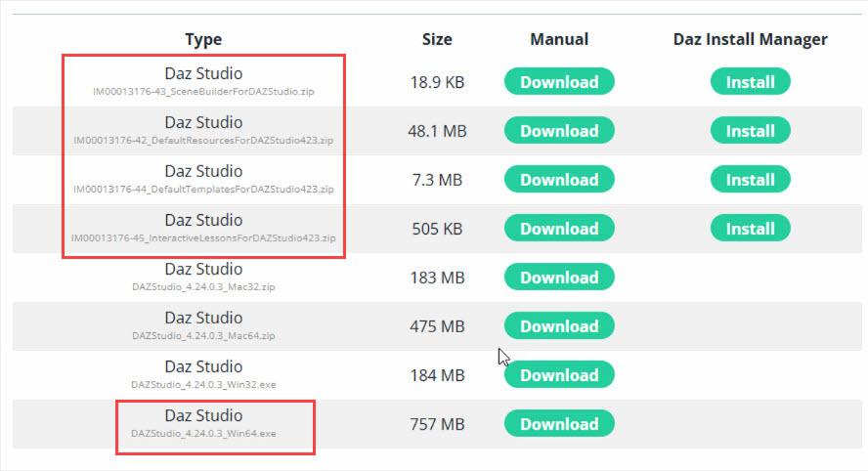
Task: Select the Daz Install Manager column header
Action: click(750, 40)
